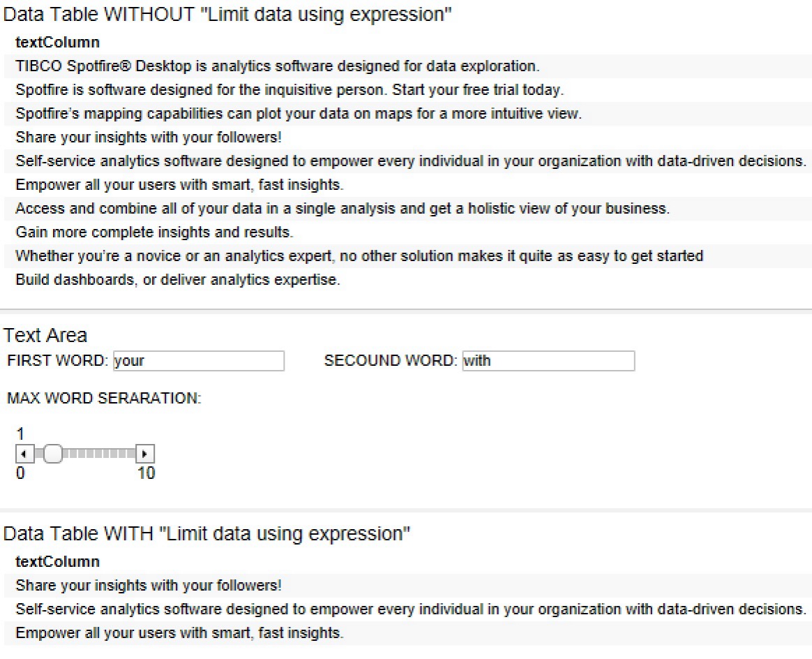Click inside the SECOUND WORD input field
The height and width of the screenshot is (659, 812).
coord(548,361)
